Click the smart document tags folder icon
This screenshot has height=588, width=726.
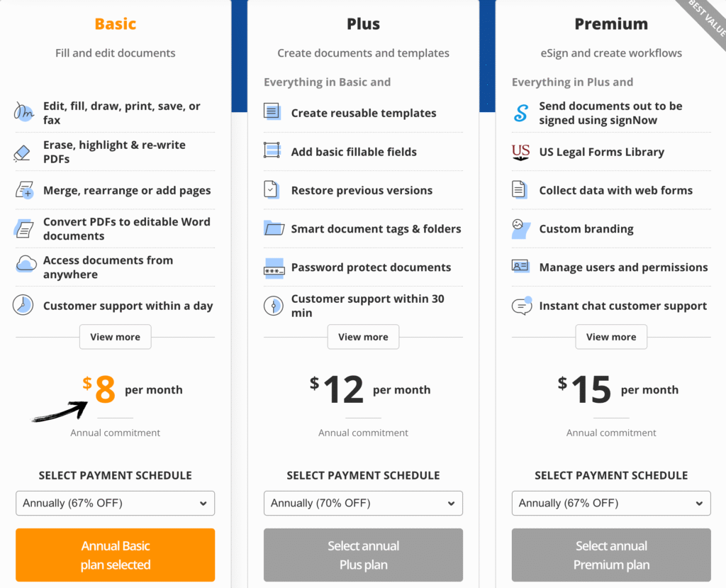pos(274,228)
